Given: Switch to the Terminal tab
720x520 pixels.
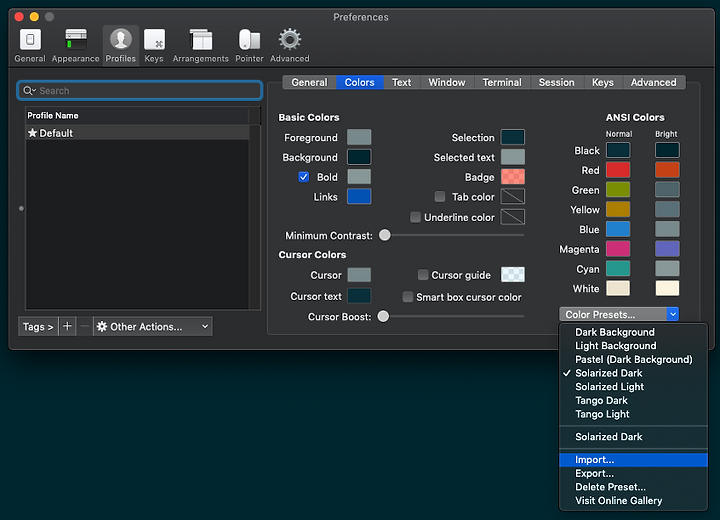Looking at the screenshot, I should pos(502,82).
